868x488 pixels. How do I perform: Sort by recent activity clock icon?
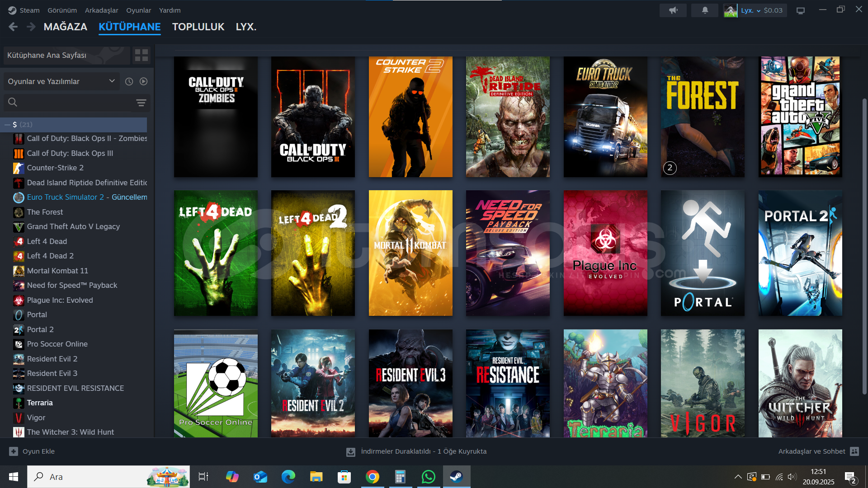tap(129, 81)
